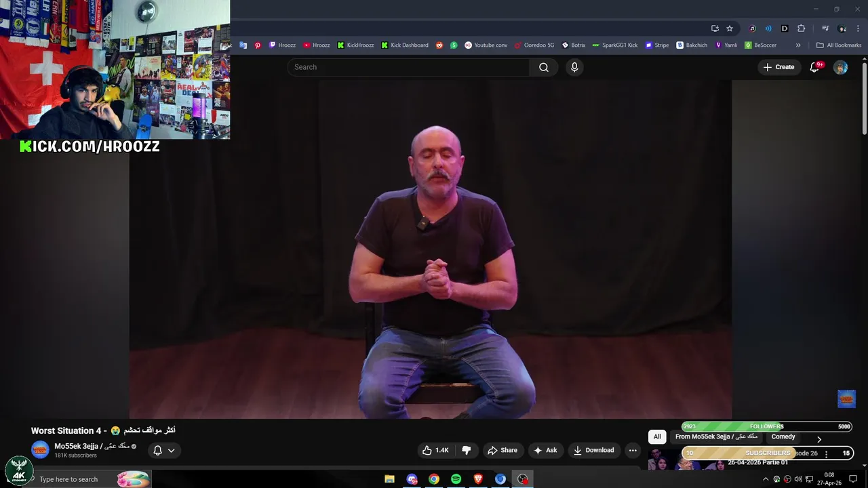Open Mo55ek 3ejja channel name link

92,446
